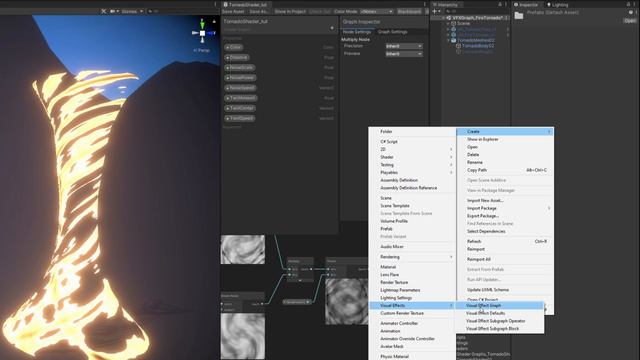Image resolution: width=640 pixels, height=360 pixels.
Task: Click the Open button in Inspector
Action: [x=630, y=20]
